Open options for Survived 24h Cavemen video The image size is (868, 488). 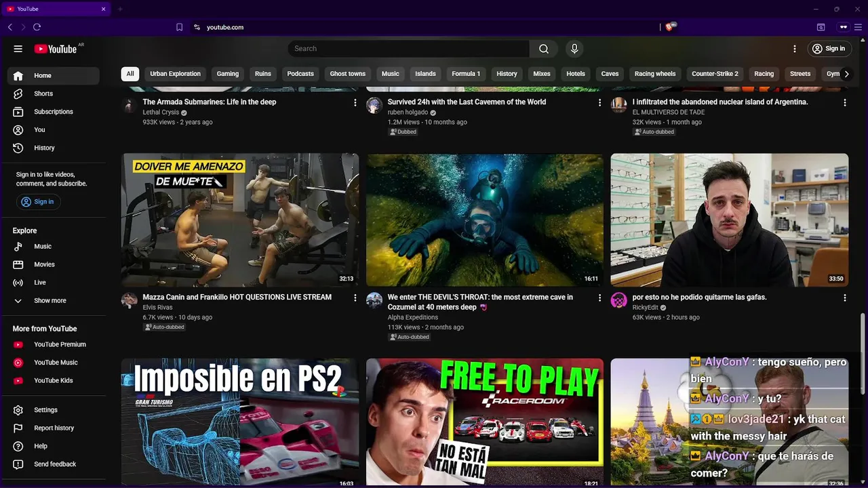coord(599,102)
